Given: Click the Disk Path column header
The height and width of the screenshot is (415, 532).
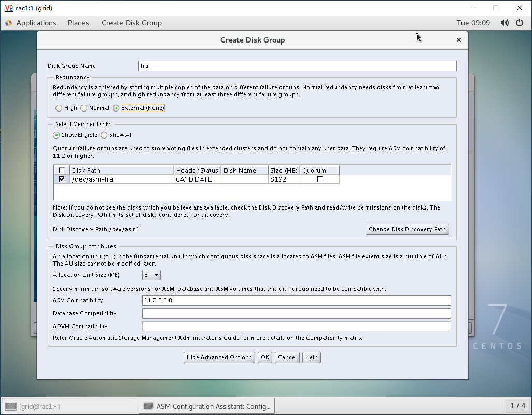Looking at the screenshot, I should (122, 170).
